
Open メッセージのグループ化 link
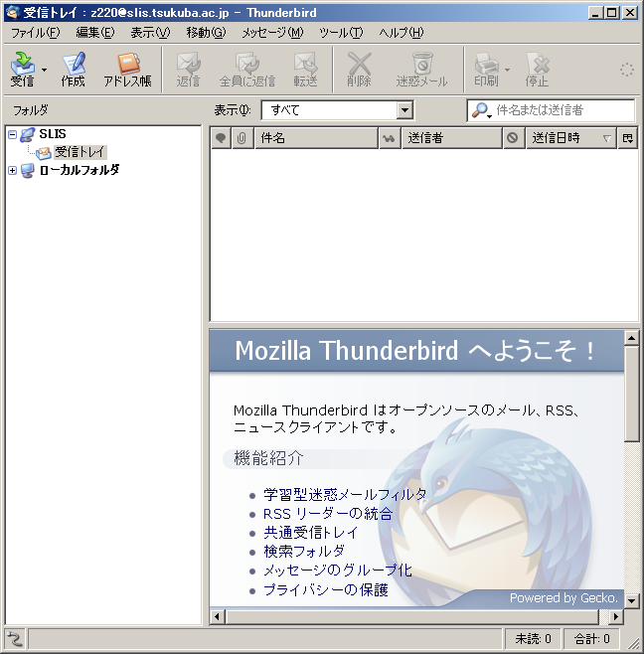(338, 571)
